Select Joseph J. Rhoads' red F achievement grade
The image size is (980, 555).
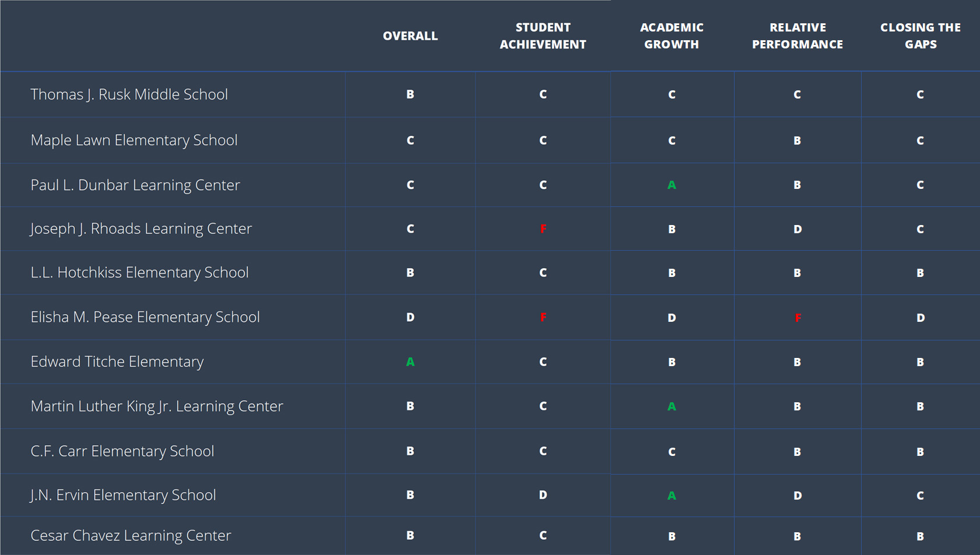543,229
